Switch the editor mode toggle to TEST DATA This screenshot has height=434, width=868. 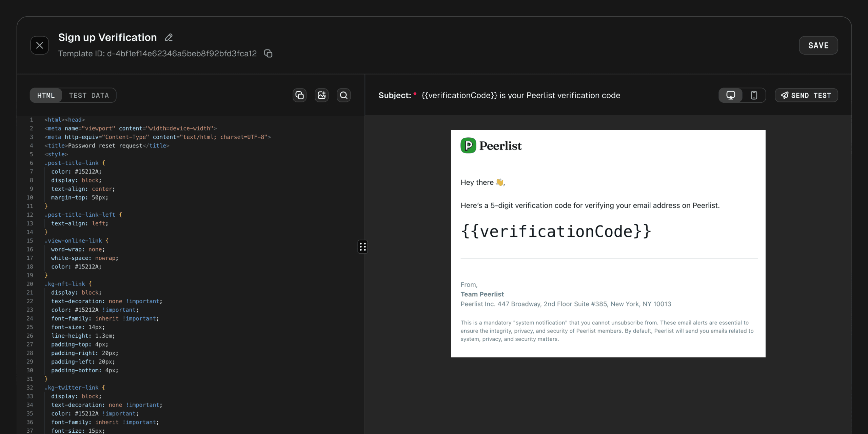pyautogui.click(x=89, y=95)
